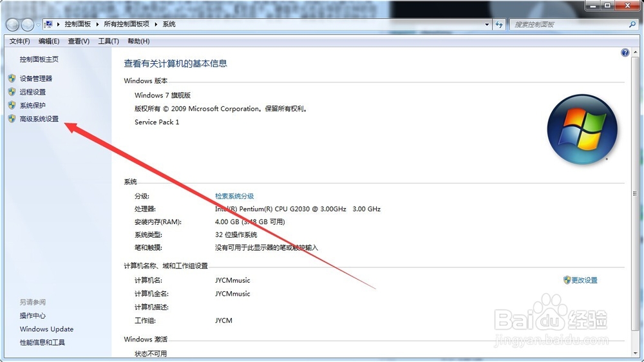Viewport: 644px width, 362px height.
Task: Open the recent pages dropdown next to Forward
Action: [38, 25]
